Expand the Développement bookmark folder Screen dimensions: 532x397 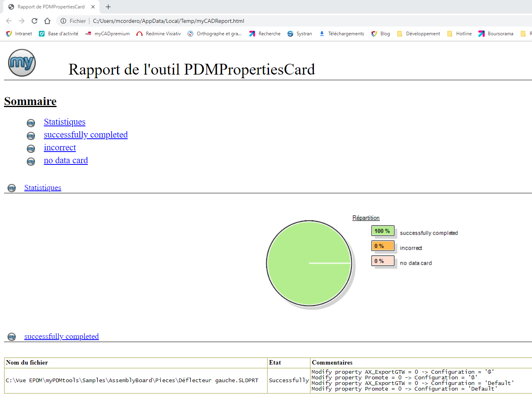[419, 34]
